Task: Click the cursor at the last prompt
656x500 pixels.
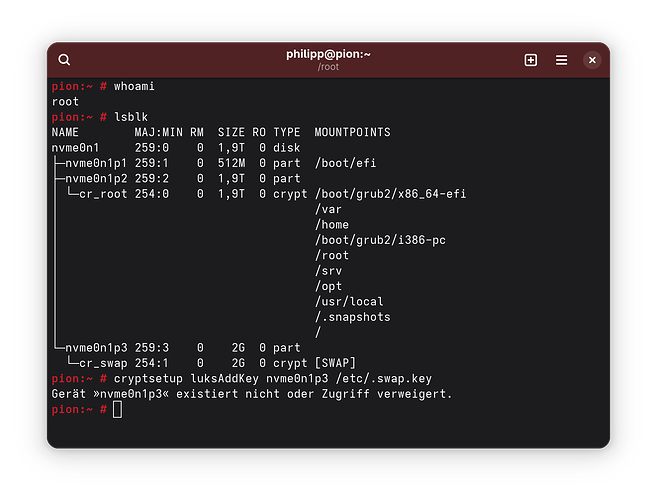Action: [117, 409]
